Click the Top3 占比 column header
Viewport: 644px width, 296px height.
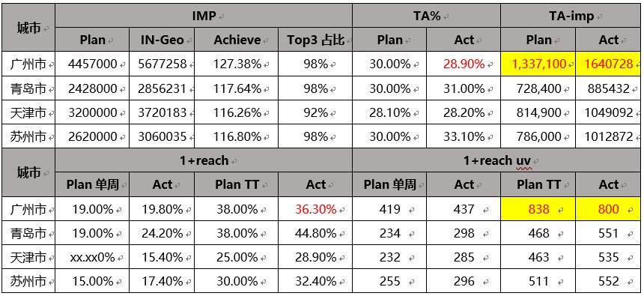click(x=315, y=40)
